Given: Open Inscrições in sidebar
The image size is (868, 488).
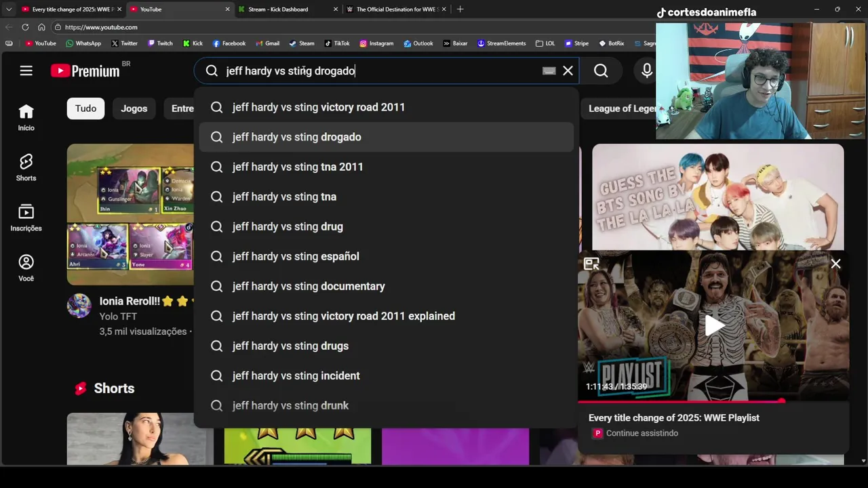Looking at the screenshot, I should 26,218.
